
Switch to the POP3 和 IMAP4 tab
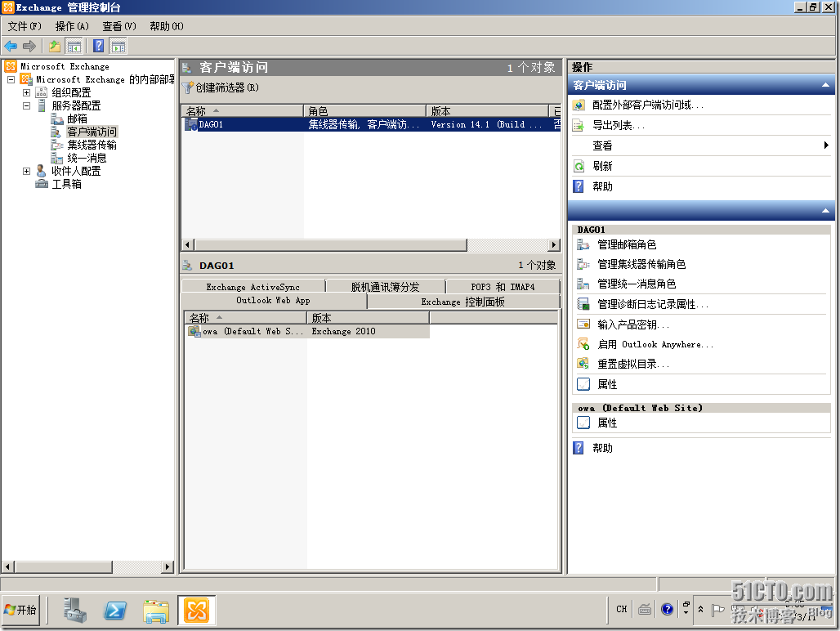click(x=502, y=286)
